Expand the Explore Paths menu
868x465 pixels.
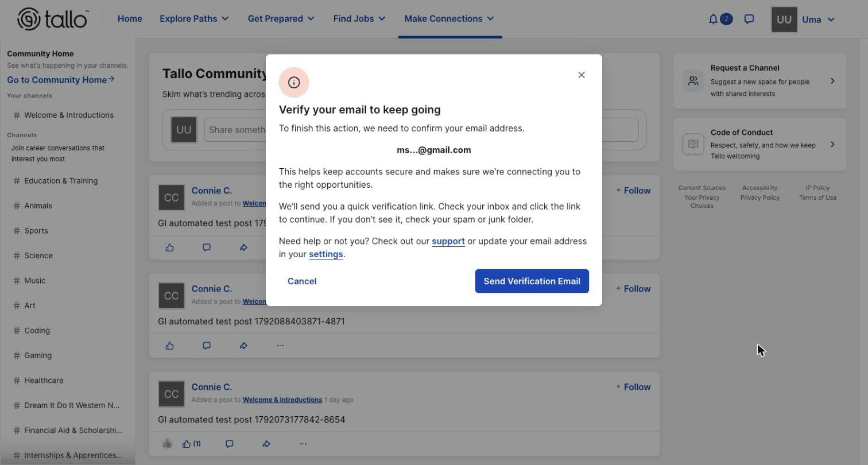(x=194, y=18)
